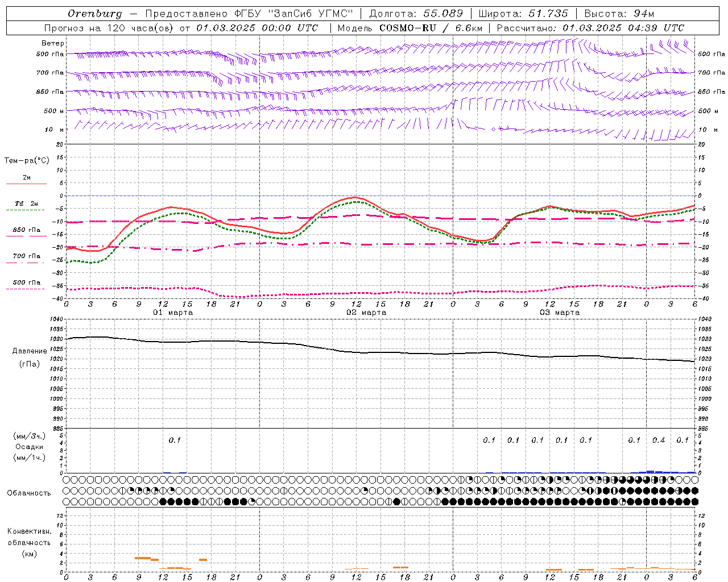
Task: Click the "Давление" pressure panel label
Action: pos(30,351)
